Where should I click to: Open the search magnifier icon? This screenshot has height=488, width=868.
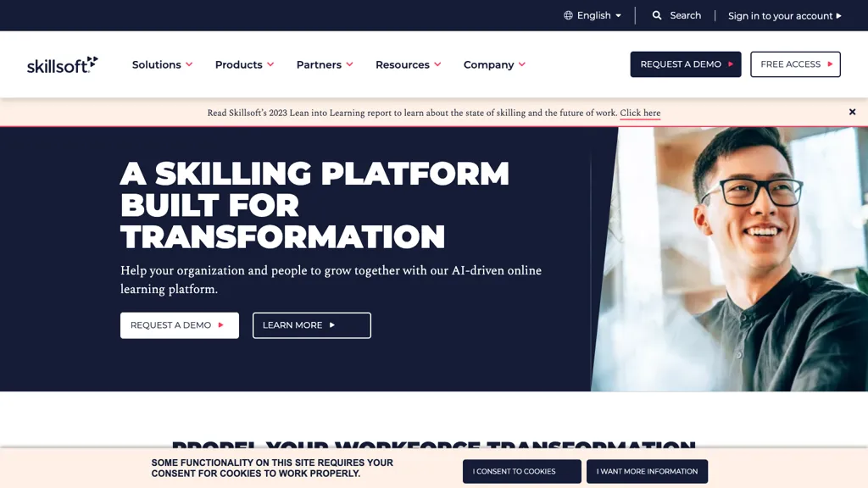(658, 15)
